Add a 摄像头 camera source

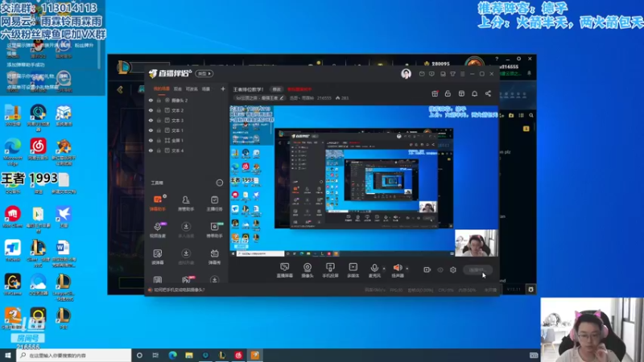pos(308,270)
